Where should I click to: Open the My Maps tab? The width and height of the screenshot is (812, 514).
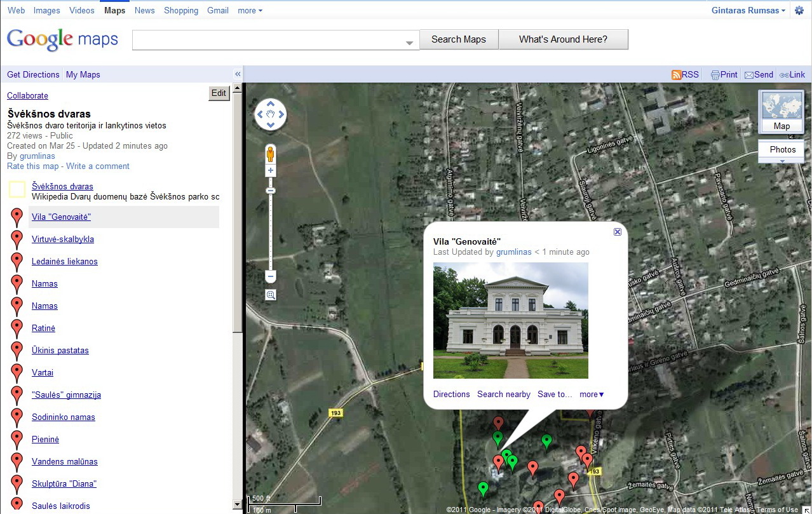click(x=83, y=75)
